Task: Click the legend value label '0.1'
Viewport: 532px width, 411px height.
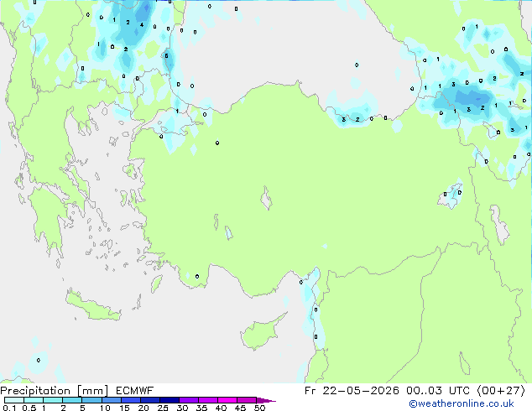Action: [x=9, y=408]
